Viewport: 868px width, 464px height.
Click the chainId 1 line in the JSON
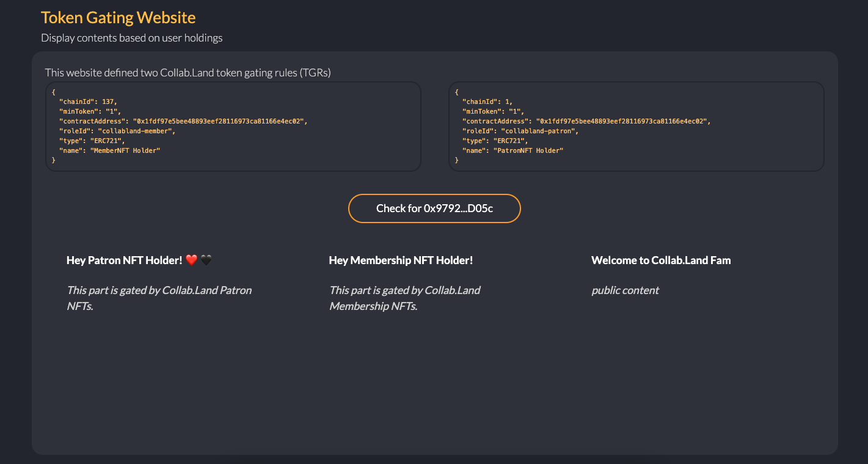click(487, 101)
